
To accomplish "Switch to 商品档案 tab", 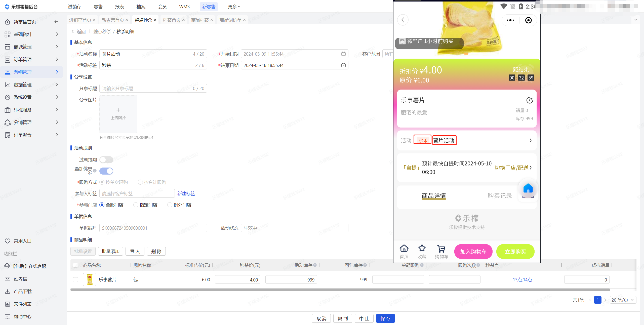I will (200, 20).
